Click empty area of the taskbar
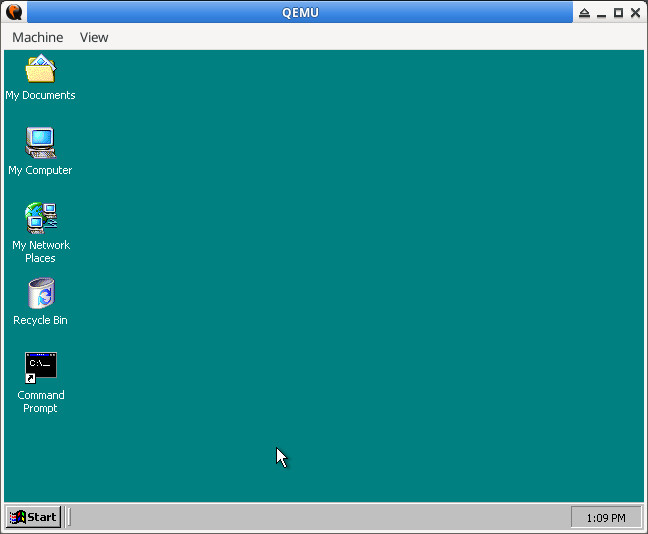The height and width of the screenshot is (534, 648). coord(320,517)
